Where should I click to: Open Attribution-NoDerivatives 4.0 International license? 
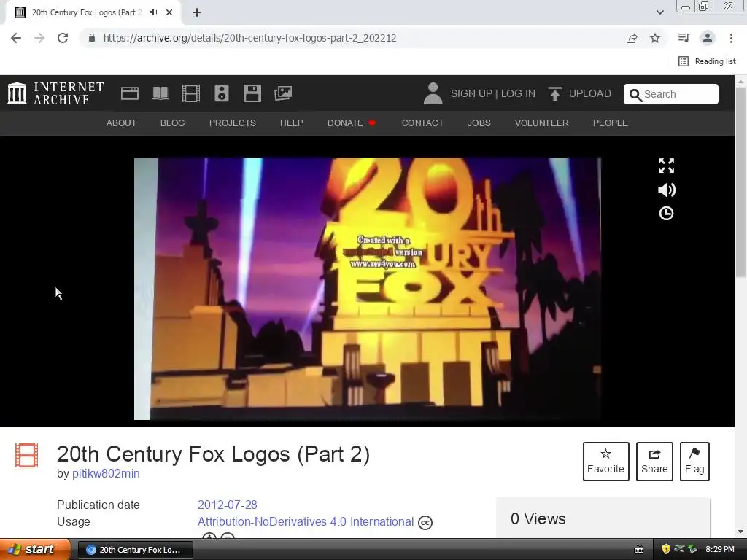[306, 522]
